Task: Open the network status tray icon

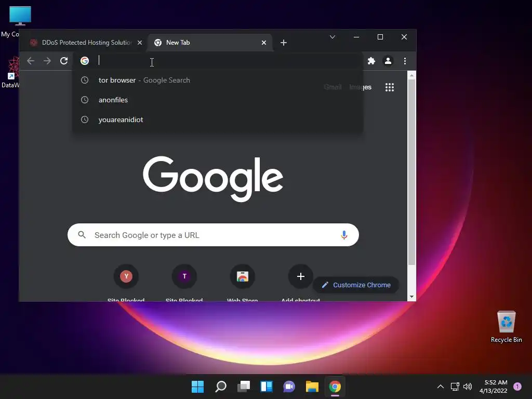Action: [455, 387]
